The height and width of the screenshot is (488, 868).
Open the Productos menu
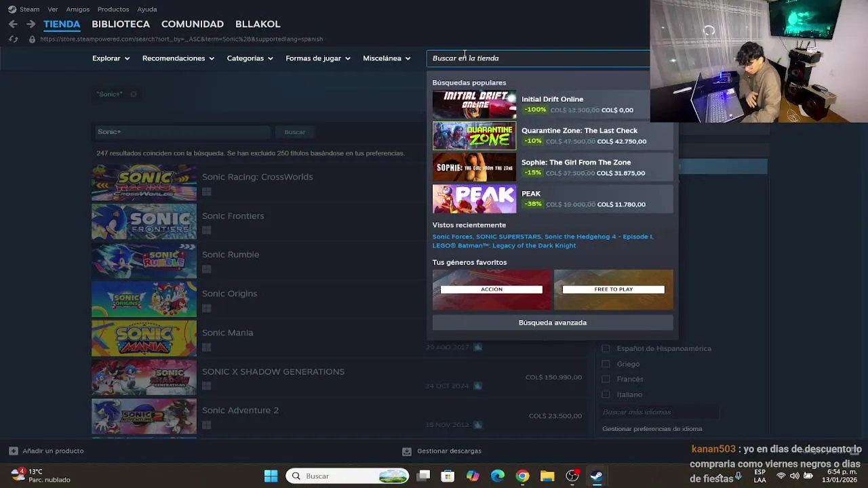(113, 9)
